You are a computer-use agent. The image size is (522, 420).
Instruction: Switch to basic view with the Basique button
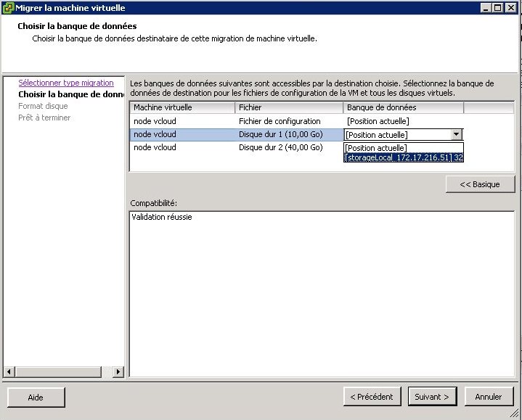480,184
